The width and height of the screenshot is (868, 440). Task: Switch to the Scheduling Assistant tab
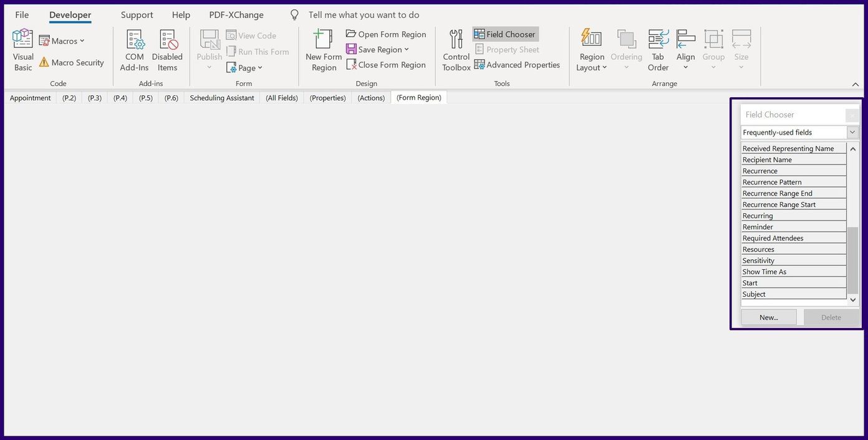tap(221, 97)
